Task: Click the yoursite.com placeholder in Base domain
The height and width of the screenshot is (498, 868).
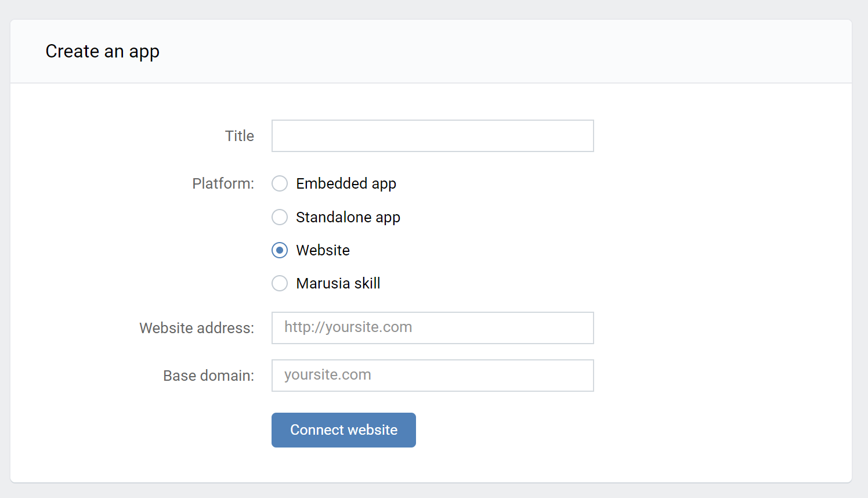Action: [327, 375]
